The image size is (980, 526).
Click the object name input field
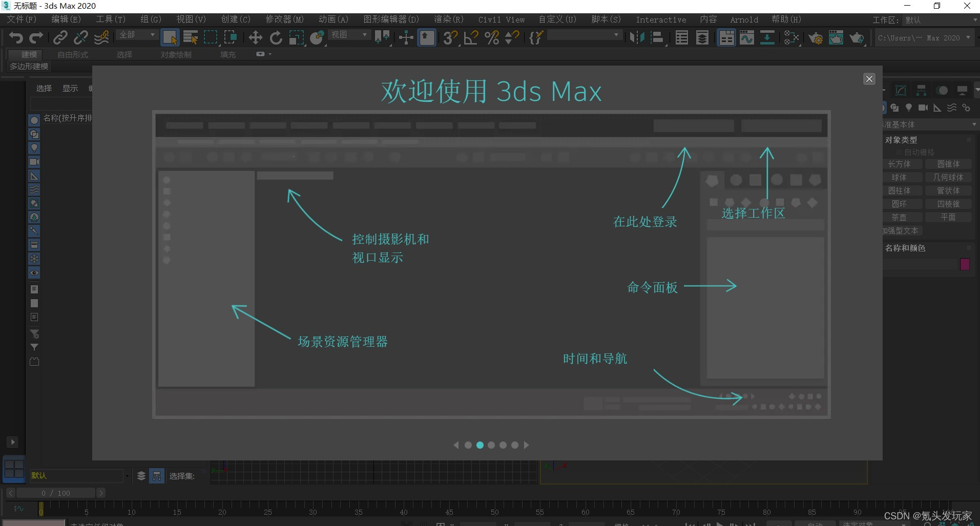click(x=920, y=264)
